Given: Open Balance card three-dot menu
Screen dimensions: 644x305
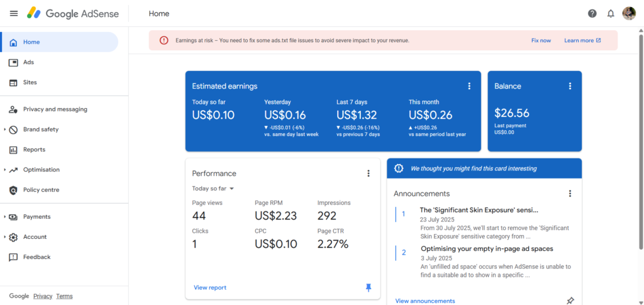Looking at the screenshot, I should [x=570, y=86].
